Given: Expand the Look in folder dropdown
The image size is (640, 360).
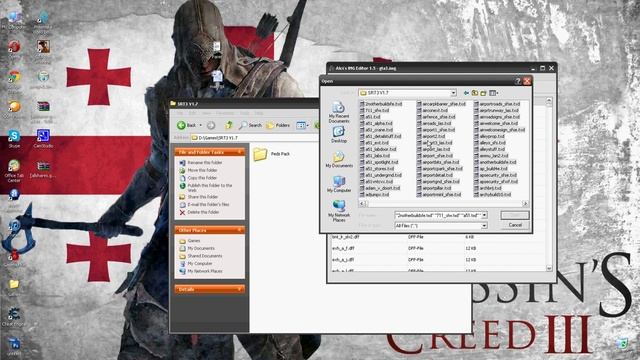Looking at the screenshot, I should [x=453, y=93].
